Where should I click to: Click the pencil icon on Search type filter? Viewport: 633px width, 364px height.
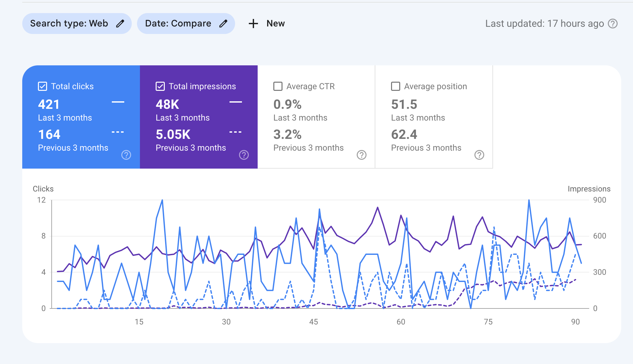click(x=120, y=24)
